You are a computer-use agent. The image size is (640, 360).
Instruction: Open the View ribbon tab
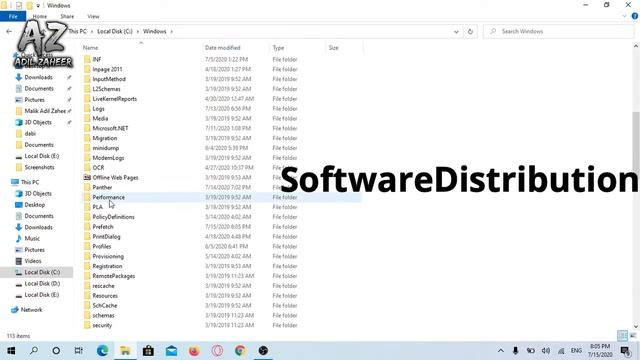click(x=93, y=16)
